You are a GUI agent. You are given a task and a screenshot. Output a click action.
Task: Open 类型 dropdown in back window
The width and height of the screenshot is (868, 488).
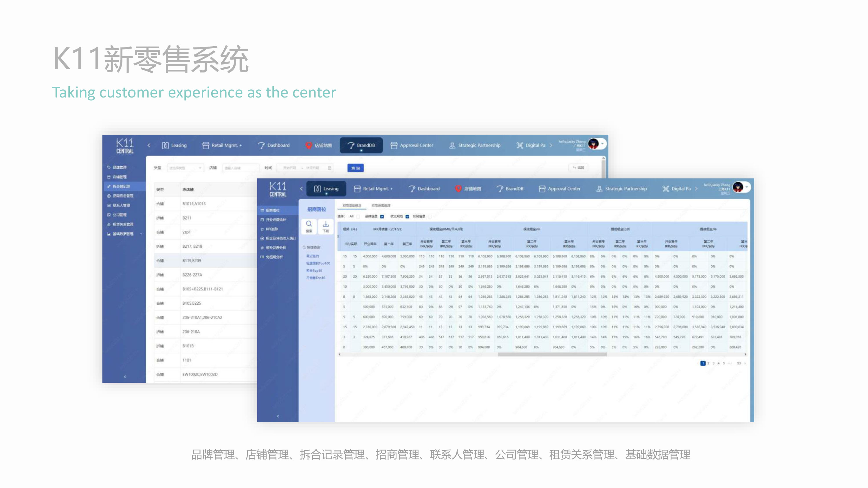(185, 168)
